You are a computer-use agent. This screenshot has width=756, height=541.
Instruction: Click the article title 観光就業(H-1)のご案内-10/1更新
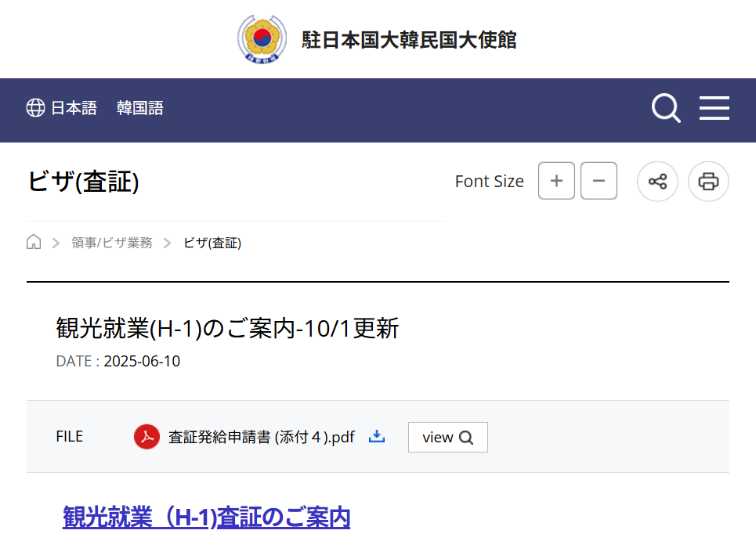tap(227, 328)
